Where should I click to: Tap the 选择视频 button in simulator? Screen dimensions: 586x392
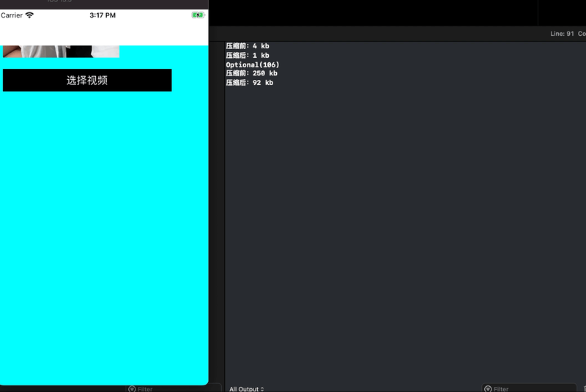click(x=87, y=80)
